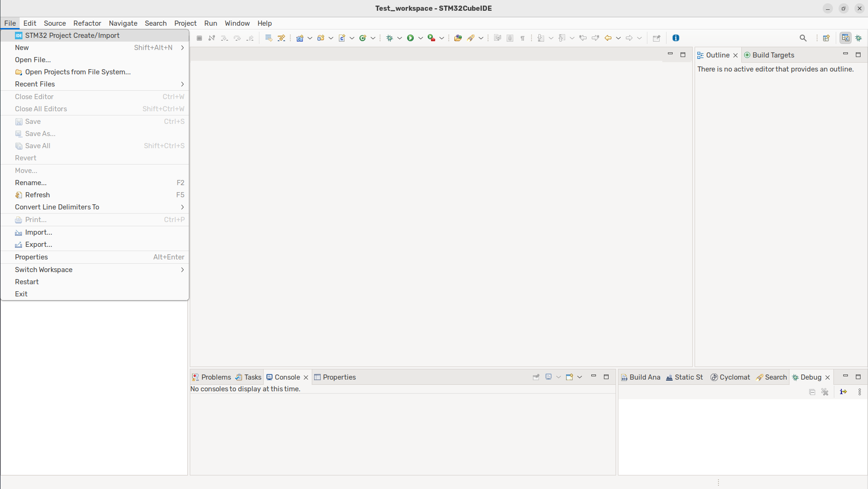The image size is (868, 489).
Task: Click the Open Element folder icon
Action: 458,38
